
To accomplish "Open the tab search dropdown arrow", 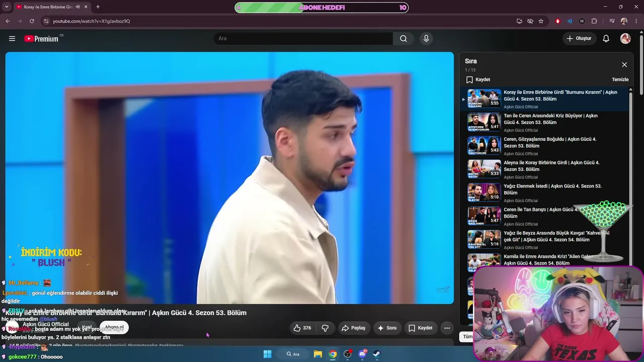I will 7,7.
